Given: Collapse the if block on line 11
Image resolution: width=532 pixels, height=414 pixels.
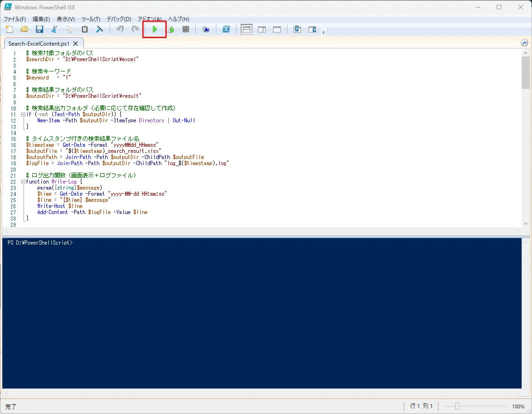Looking at the screenshot, I should (23, 114).
